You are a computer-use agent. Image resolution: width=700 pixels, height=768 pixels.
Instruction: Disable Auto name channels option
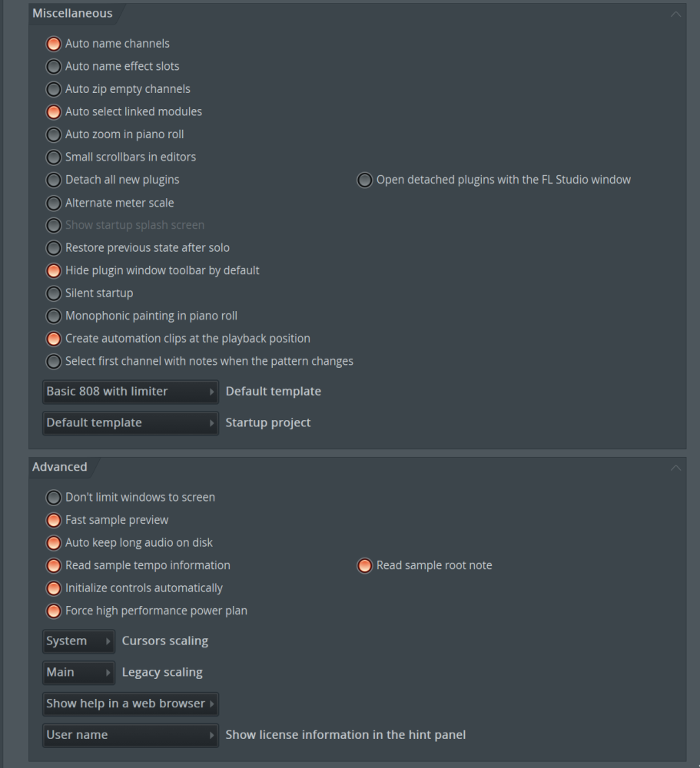click(54, 44)
